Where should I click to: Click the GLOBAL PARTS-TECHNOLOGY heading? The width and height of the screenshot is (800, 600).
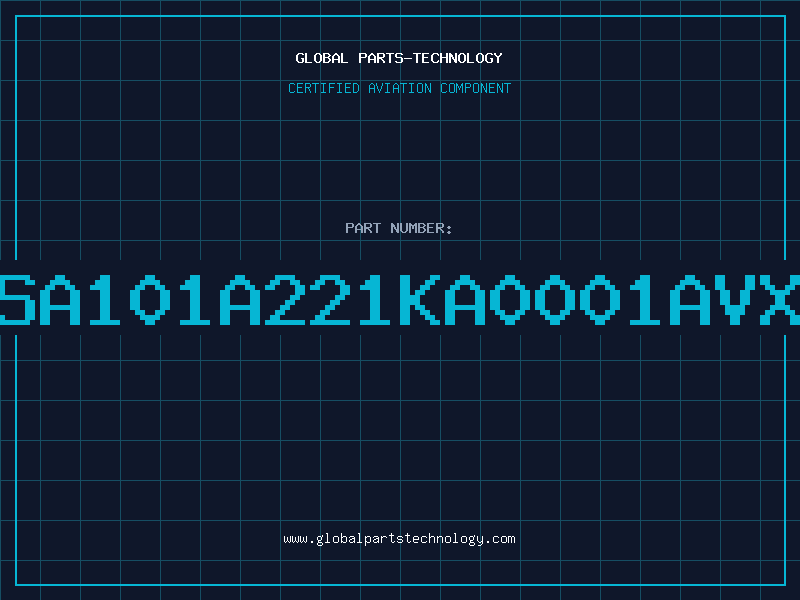click(399, 58)
